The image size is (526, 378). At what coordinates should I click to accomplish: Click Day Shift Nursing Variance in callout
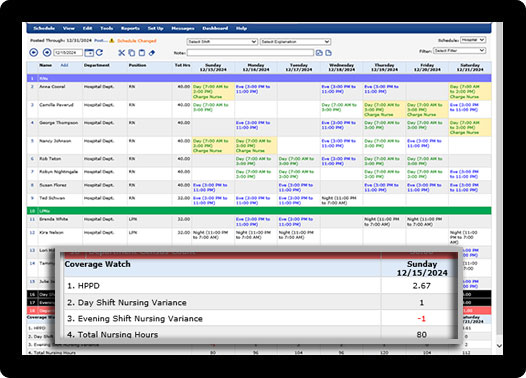[x=132, y=303]
